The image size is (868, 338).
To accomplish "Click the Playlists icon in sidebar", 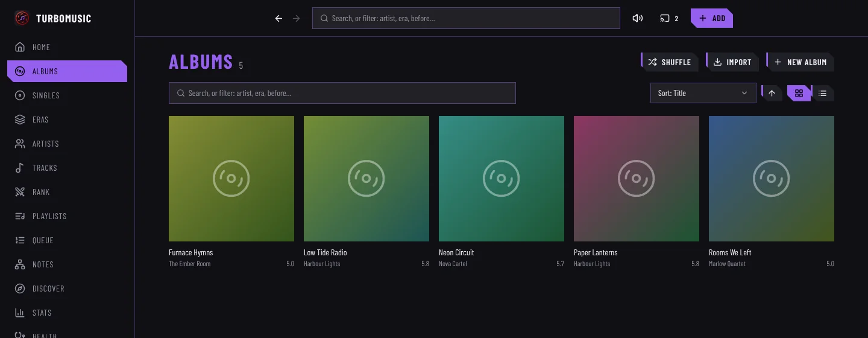I will (20, 216).
